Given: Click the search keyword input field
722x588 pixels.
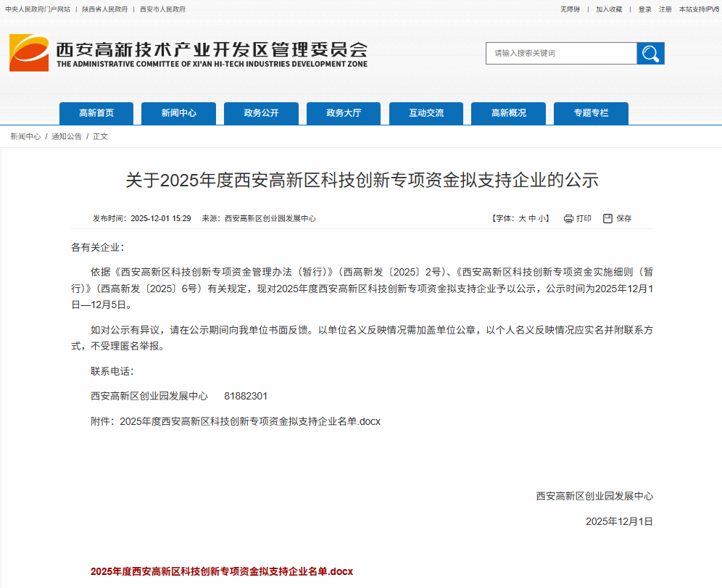Looking at the screenshot, I should click(x=561, y=54).
